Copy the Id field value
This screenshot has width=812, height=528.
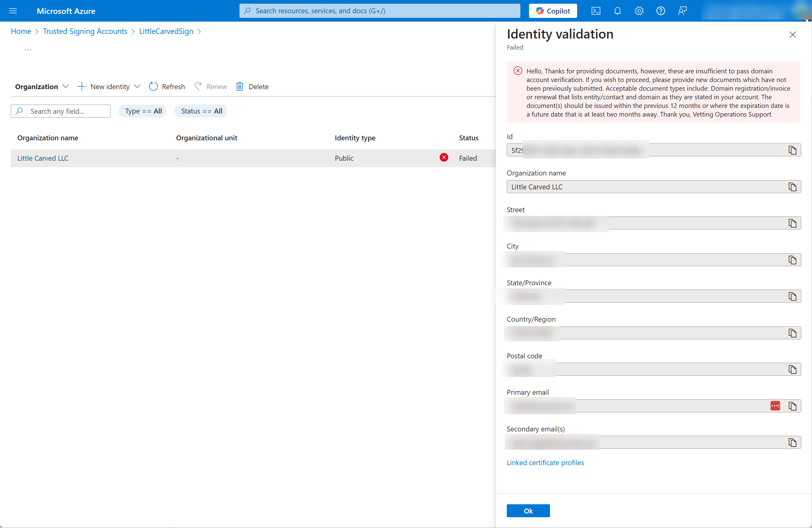pyautogui.click(x=792, y=150)
